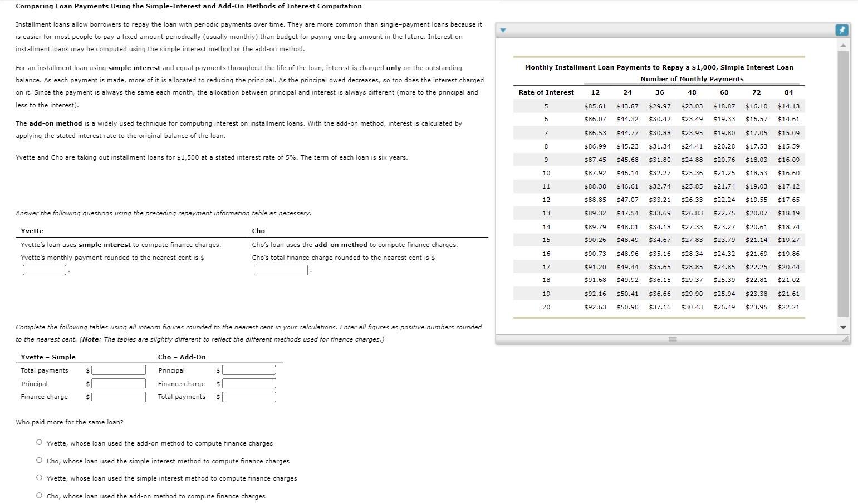The height and width of the screenshot is (504, 858).
Task: Click the blue pushpin icon to pin the table panel
Action: [x=842, y=30]
